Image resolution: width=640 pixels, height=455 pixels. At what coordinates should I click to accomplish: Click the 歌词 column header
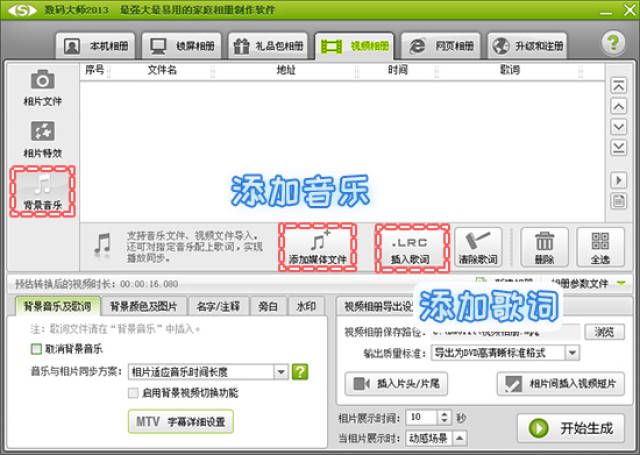(x=510, y=70)
